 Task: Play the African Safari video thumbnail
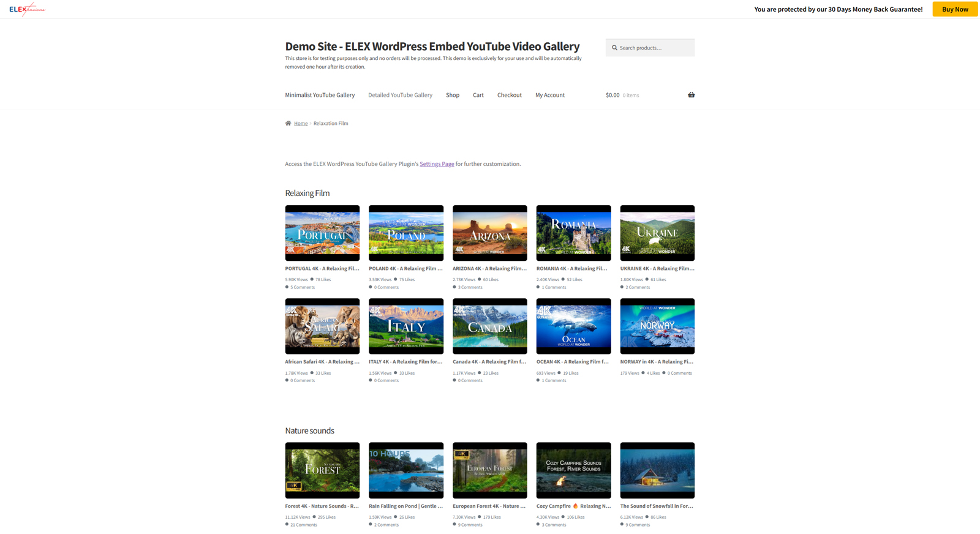pos(322,326)
